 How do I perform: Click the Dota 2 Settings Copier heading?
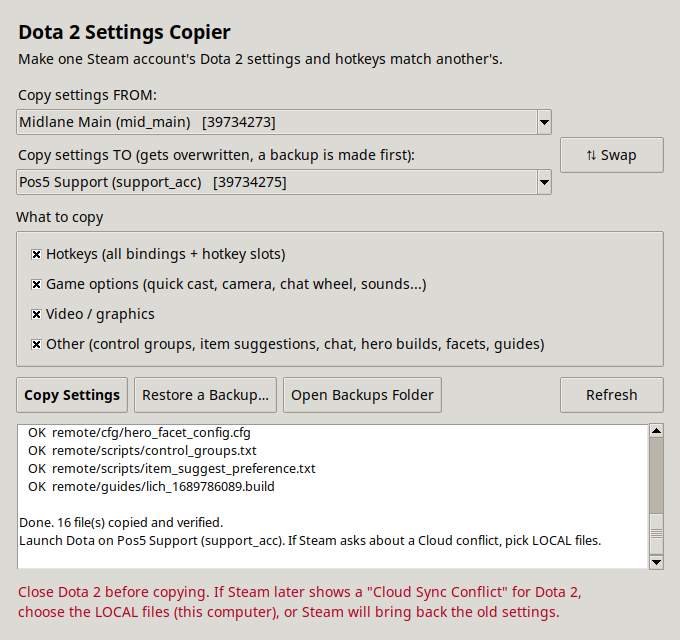point(124,33)
